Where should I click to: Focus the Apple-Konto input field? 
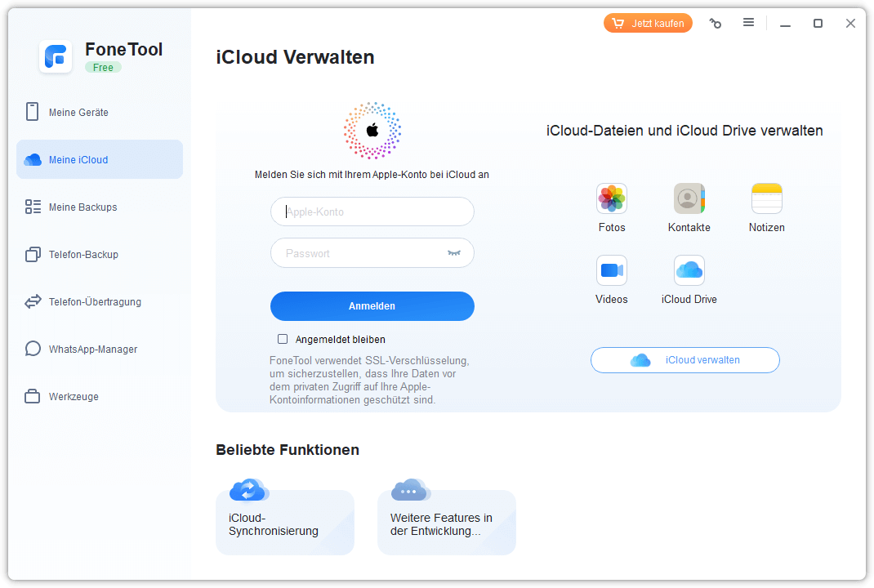(372, 212)
